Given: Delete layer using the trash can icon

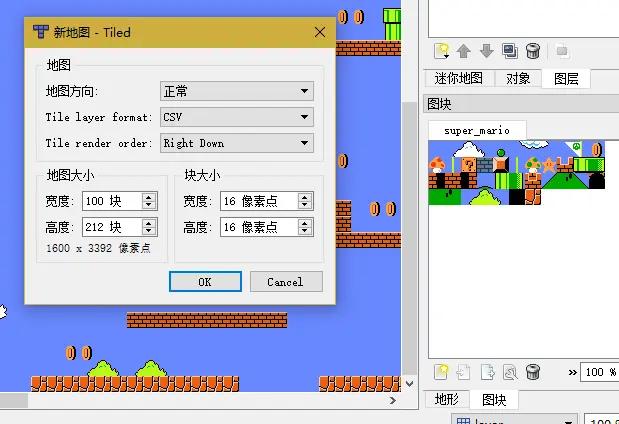Looking at the screenshot, I should click(533, 51).
